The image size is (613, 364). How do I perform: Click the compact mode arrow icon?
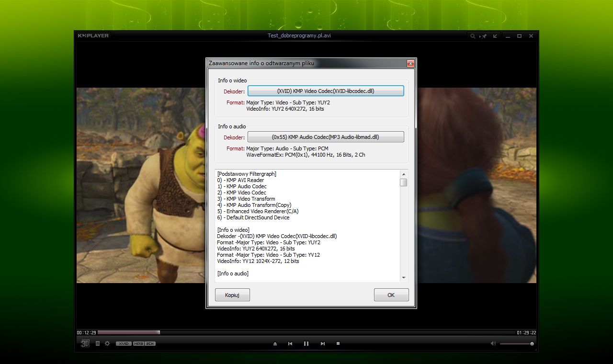(495, 36)
